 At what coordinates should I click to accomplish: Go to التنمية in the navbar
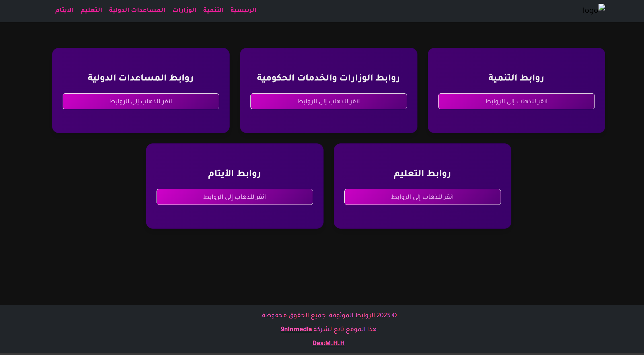coord(213,10)
